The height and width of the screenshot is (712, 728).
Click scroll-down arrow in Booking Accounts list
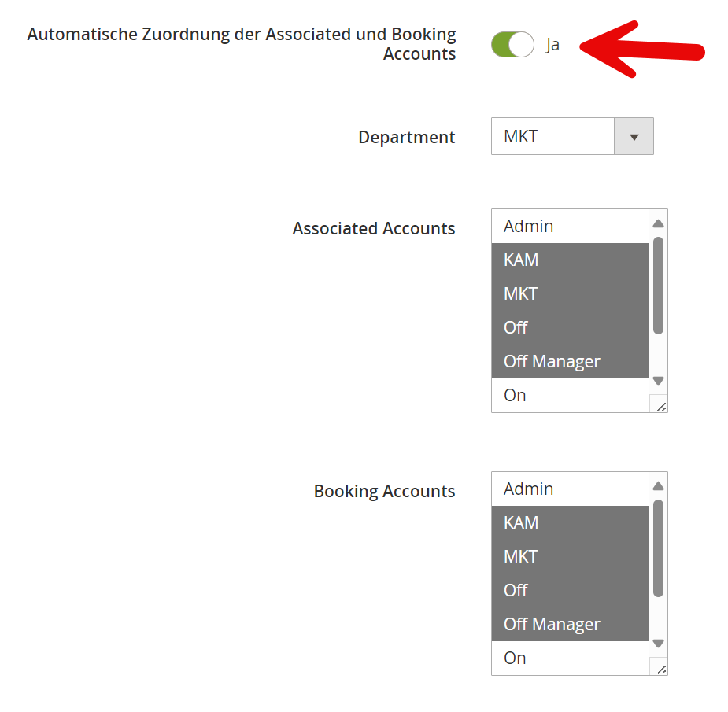pyautogui.click(x=659, y=644)
